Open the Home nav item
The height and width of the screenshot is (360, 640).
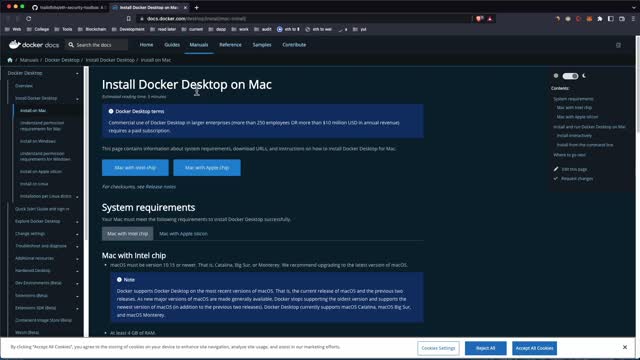[x=147, y=45]
